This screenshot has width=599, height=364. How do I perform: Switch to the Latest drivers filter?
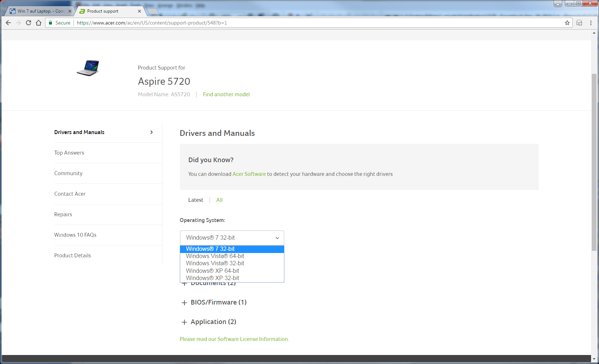tap(196, 200)
